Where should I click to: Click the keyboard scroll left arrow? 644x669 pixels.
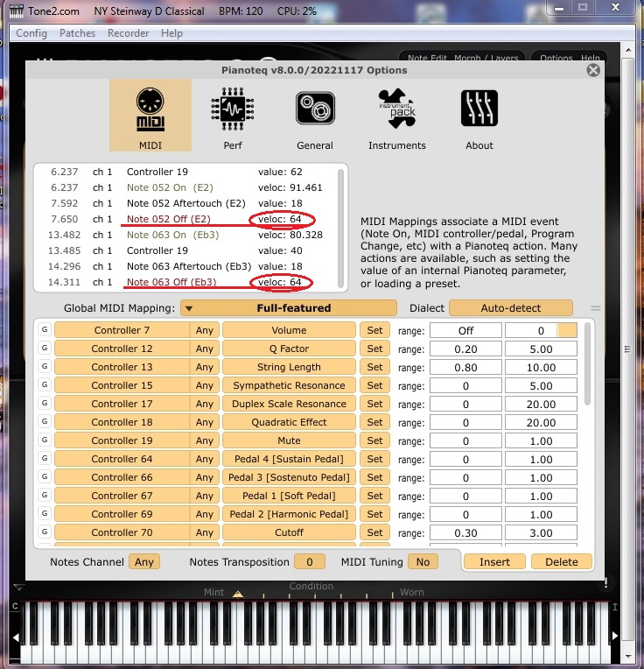coord(16,637)
